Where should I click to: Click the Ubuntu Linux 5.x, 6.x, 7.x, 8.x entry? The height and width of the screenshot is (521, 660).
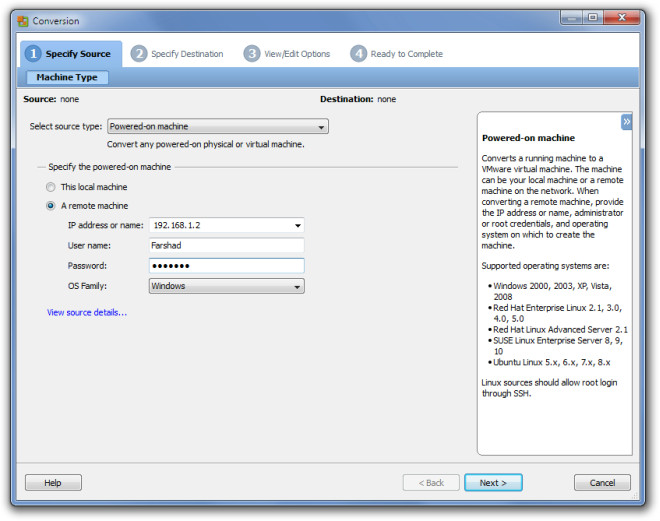(x=551, y=362)
